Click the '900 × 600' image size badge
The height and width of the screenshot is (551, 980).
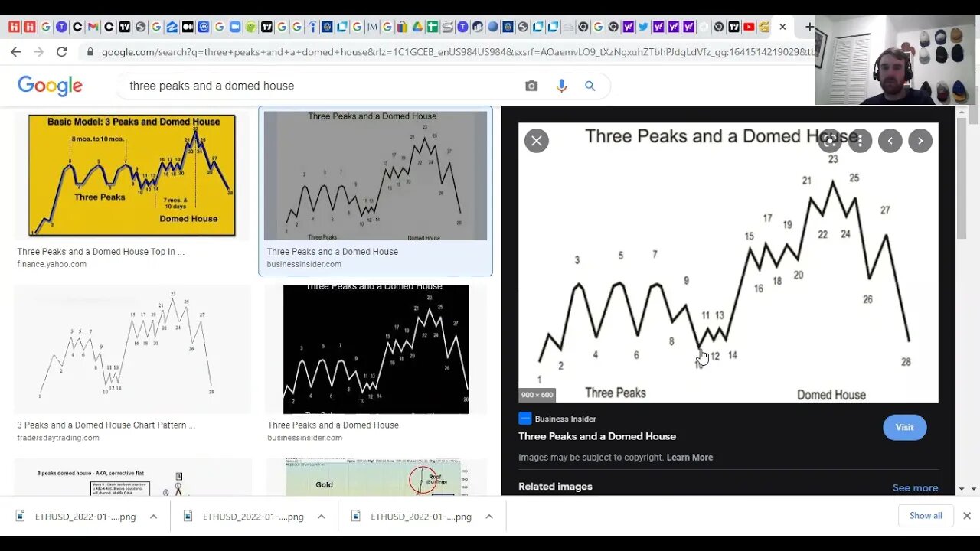pos(537,395)
